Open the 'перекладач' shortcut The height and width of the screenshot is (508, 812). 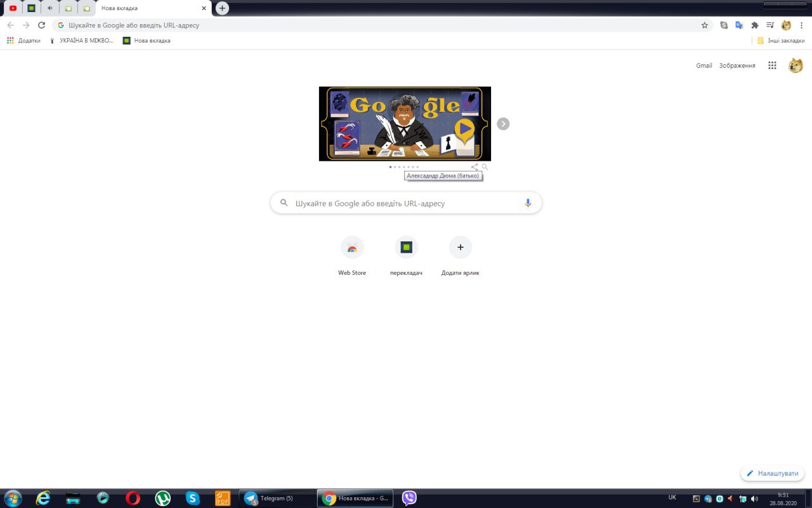pos(406,257)
